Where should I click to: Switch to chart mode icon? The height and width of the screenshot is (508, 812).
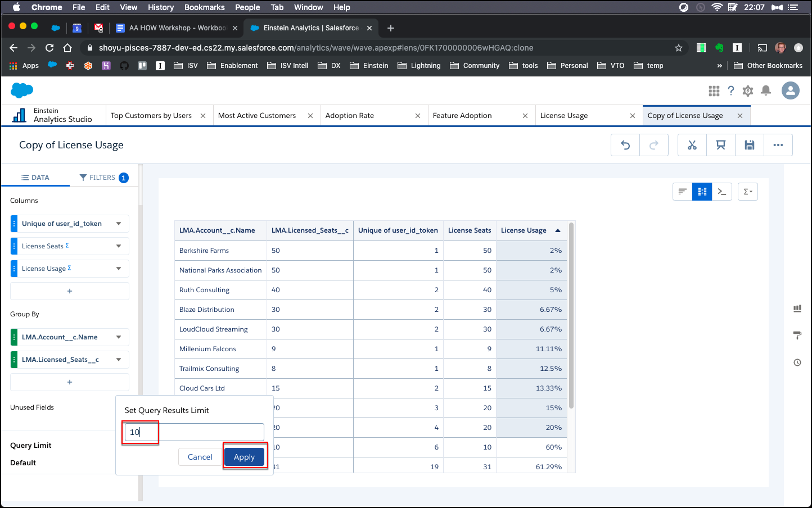coord(683,192)
